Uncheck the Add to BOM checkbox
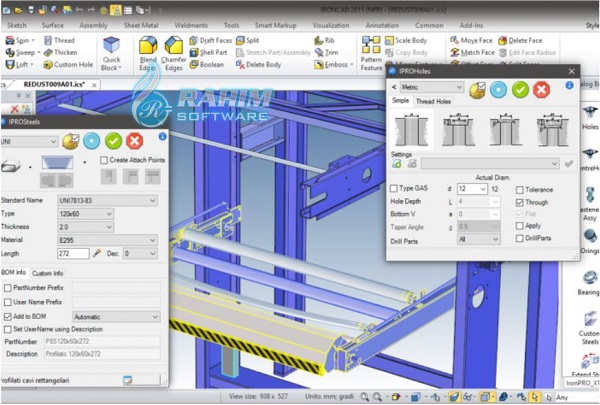600x405 pixels. pos(9,316)
